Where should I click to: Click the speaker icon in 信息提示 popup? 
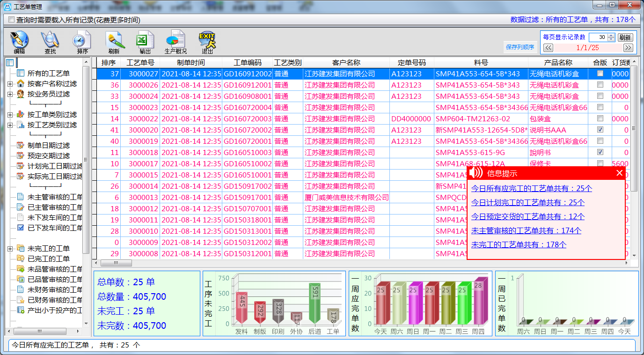tap(476, 173)
